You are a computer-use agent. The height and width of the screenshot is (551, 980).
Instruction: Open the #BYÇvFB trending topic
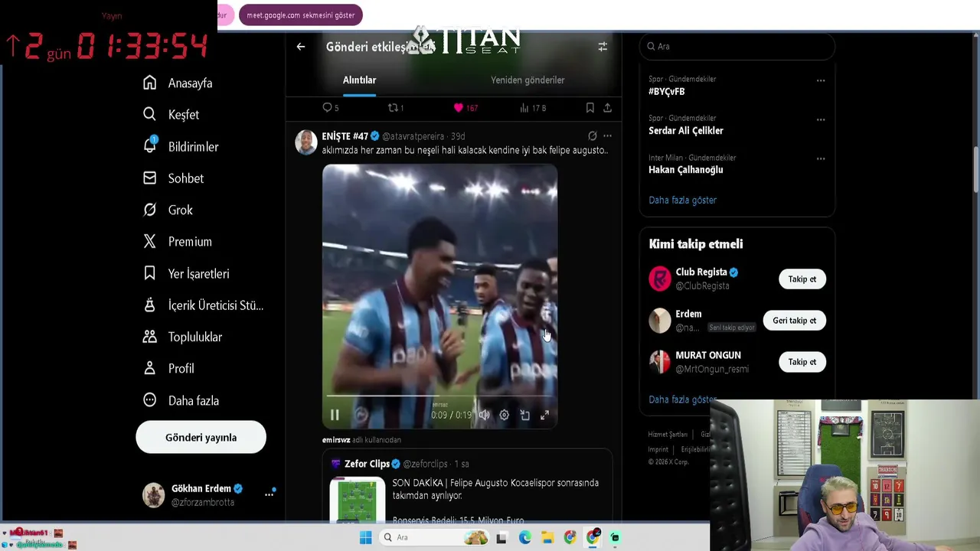666,91
